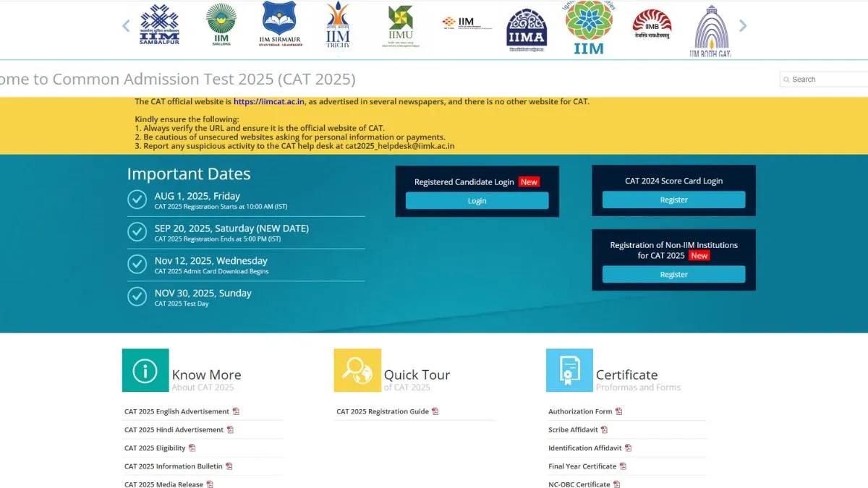Image resolution: width=868 pixels, height=488 pixels.
Task: Select the IIM Shillong logo
Action: point(220,26)
